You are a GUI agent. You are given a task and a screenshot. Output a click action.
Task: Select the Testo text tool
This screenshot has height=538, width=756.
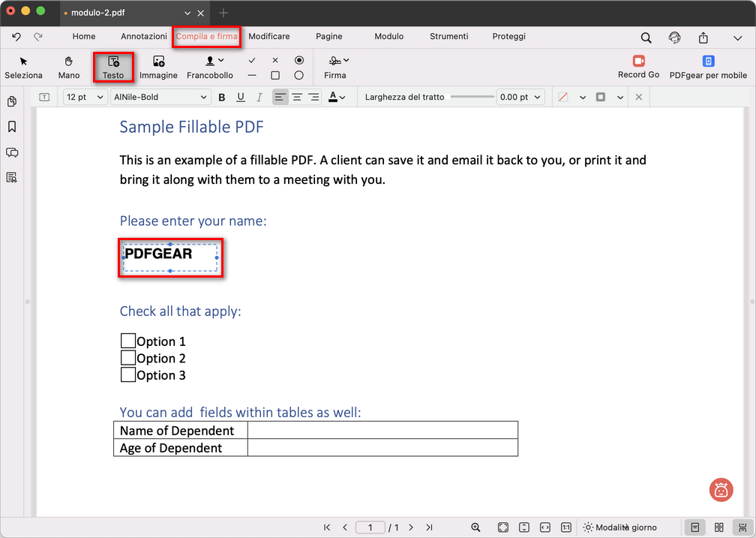[x=113, y=67]
